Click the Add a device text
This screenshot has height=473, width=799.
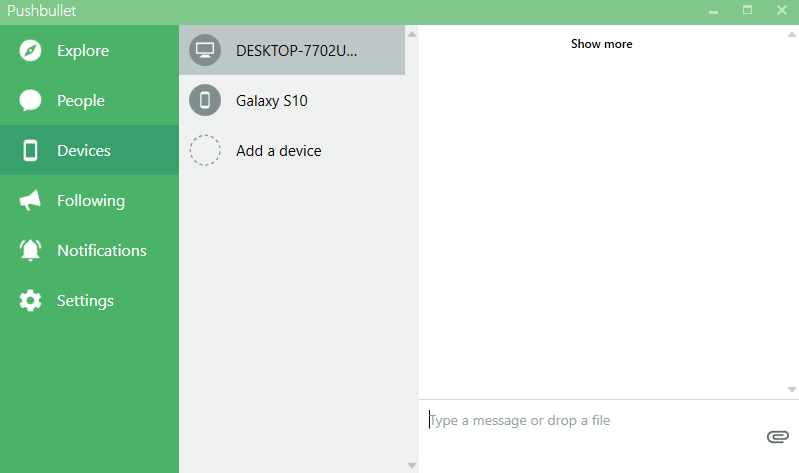coord(279,150)
